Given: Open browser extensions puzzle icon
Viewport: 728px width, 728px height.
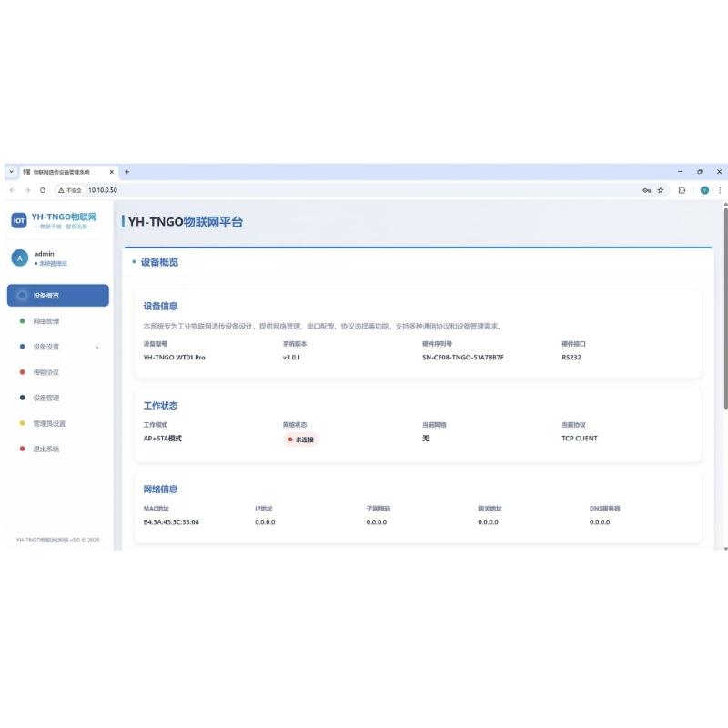Looking at the screenshot, I should click(x=682, y=190).
